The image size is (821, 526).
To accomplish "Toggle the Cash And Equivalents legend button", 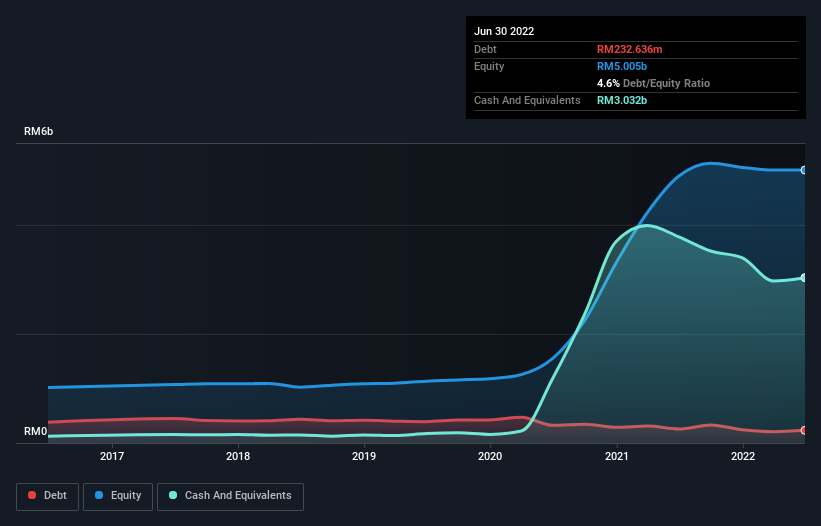I will [x=230, y=496].
